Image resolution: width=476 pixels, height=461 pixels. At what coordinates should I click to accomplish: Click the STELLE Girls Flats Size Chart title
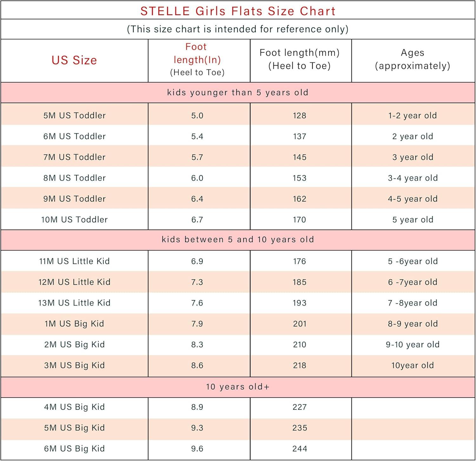click(x=238, y=11)
